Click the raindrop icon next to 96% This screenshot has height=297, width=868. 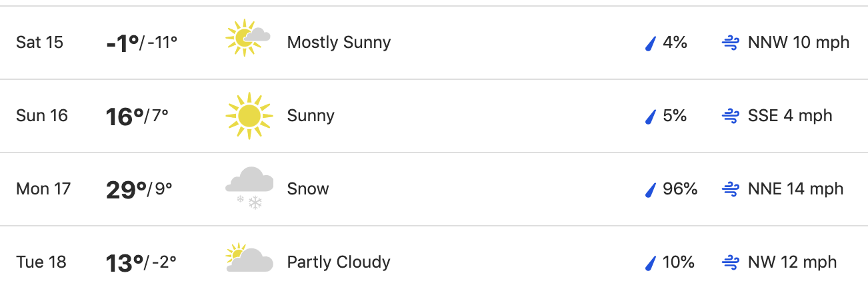650,190
